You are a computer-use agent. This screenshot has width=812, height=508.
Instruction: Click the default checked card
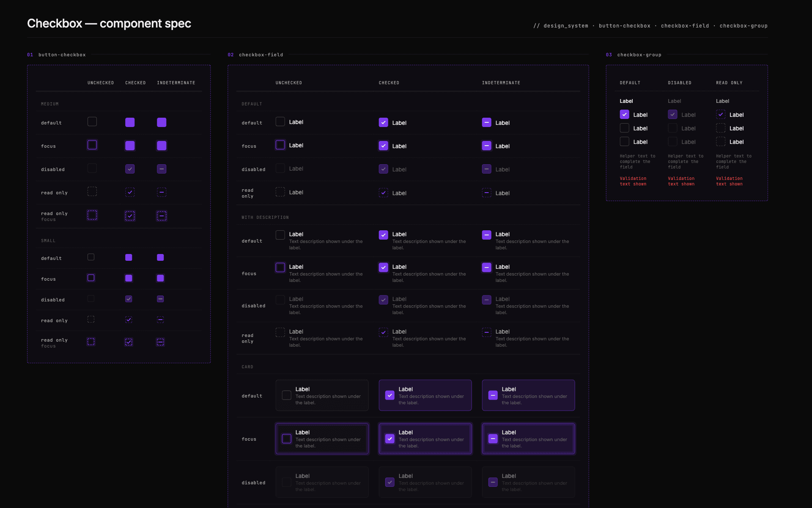425,395
